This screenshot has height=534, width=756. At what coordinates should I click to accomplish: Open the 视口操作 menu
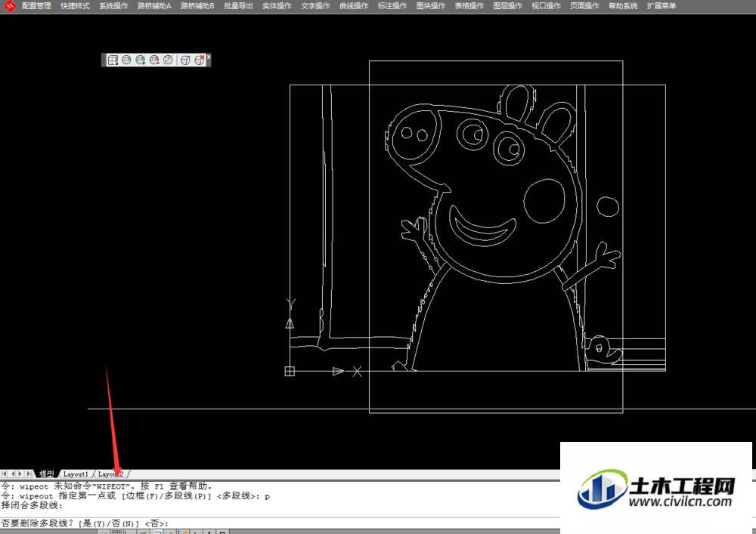click(x=547, y=6)
